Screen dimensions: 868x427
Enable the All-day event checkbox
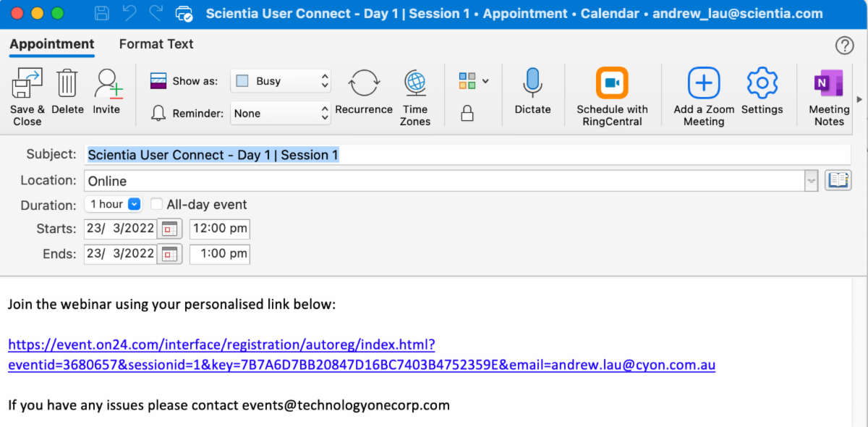(x=157, y=204)
